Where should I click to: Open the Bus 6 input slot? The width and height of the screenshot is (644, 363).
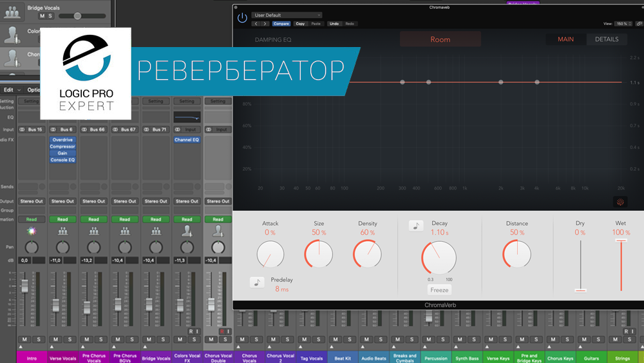point(62,130)
